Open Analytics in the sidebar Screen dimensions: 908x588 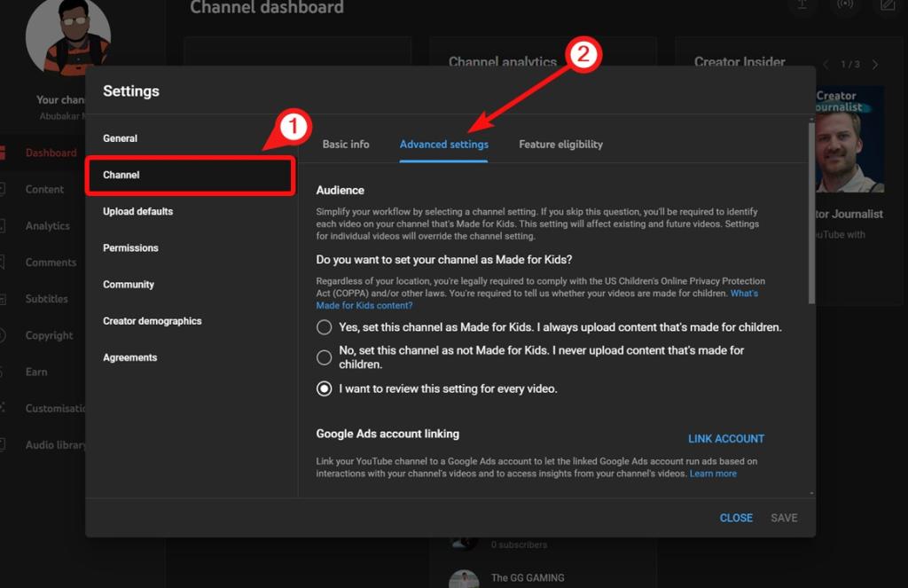tap(46, 225)
